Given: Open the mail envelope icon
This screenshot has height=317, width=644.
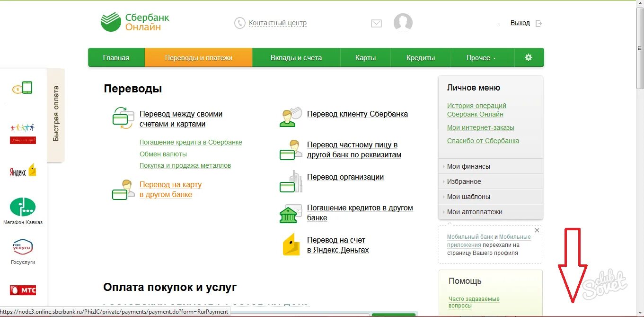Looking at the screenshot, I should click(376, 23).
